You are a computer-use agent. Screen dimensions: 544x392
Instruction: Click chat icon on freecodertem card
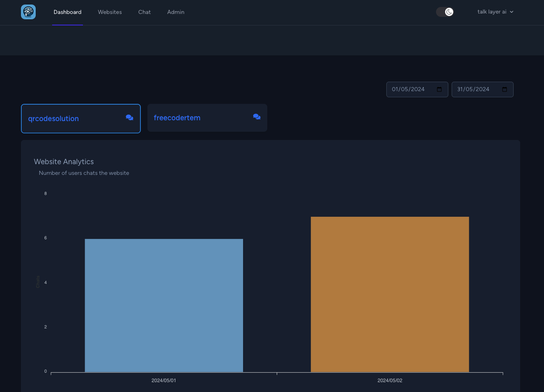(257, 117)
